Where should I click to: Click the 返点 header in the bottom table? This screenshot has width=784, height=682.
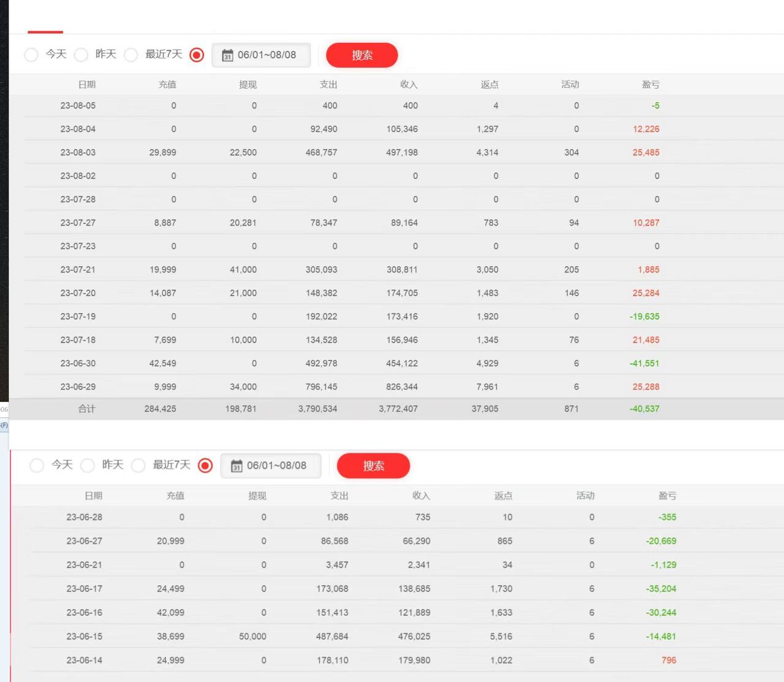[x=503, y=496]
